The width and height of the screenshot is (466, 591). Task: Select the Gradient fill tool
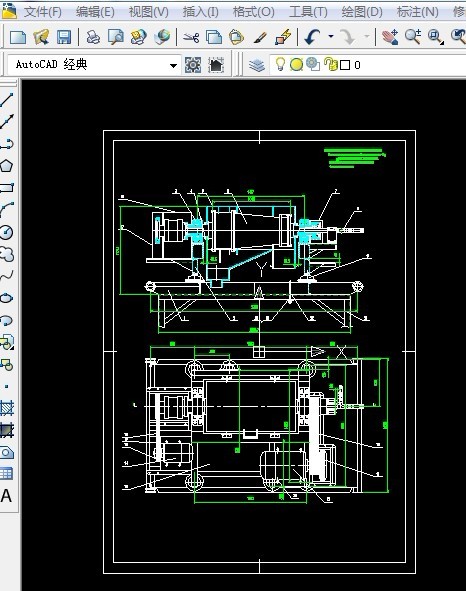(7, 430)
